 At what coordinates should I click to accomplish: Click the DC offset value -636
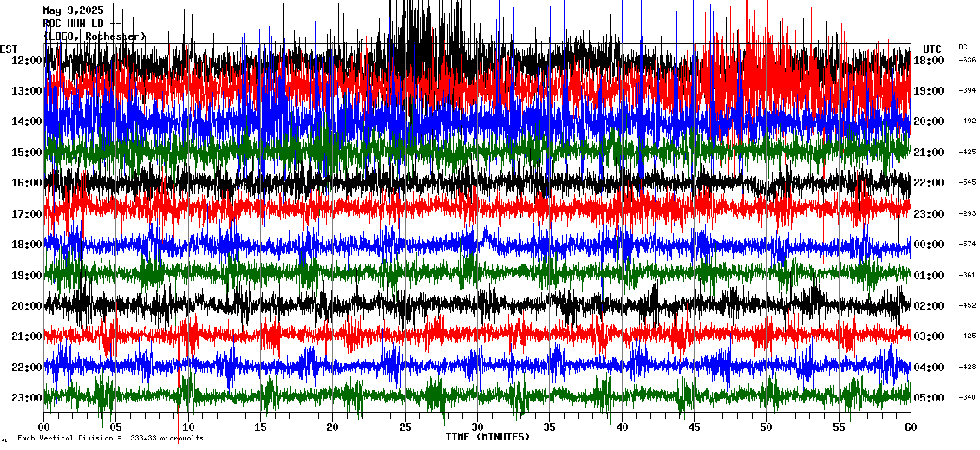(967, 61)
